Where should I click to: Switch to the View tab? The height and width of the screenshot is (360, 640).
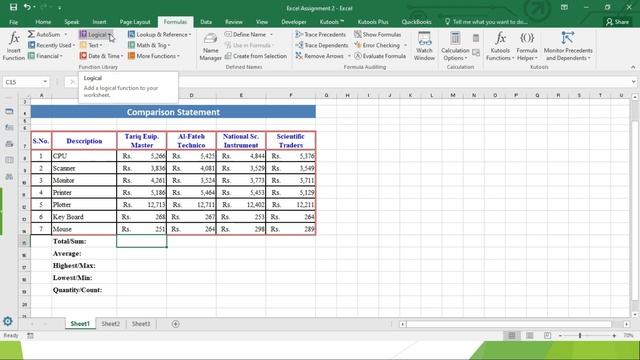tap(262, 22)
